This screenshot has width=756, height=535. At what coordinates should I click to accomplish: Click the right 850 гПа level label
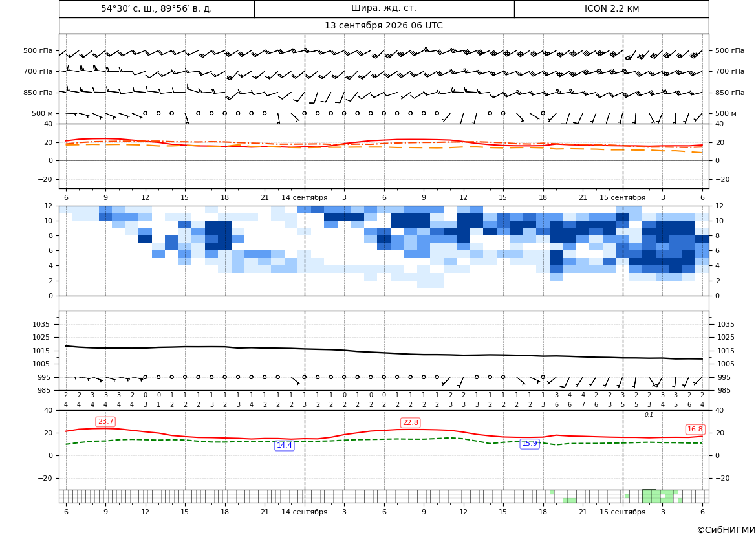730,93
